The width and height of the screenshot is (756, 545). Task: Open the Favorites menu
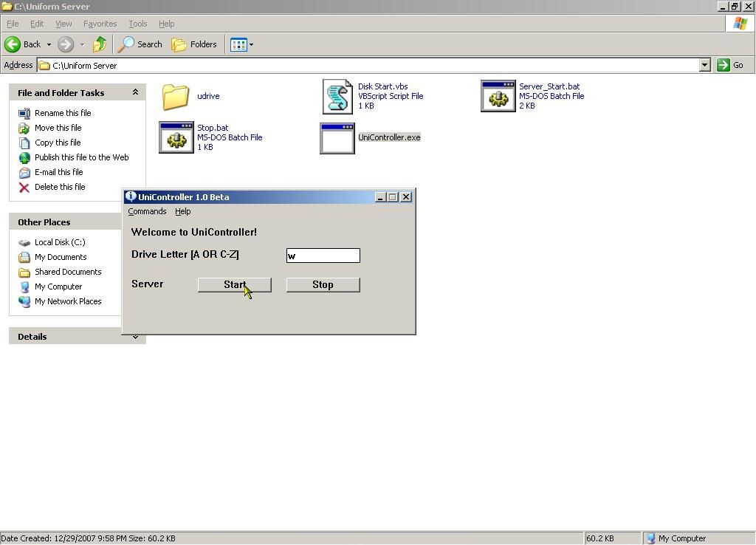[x=100, y=24]
